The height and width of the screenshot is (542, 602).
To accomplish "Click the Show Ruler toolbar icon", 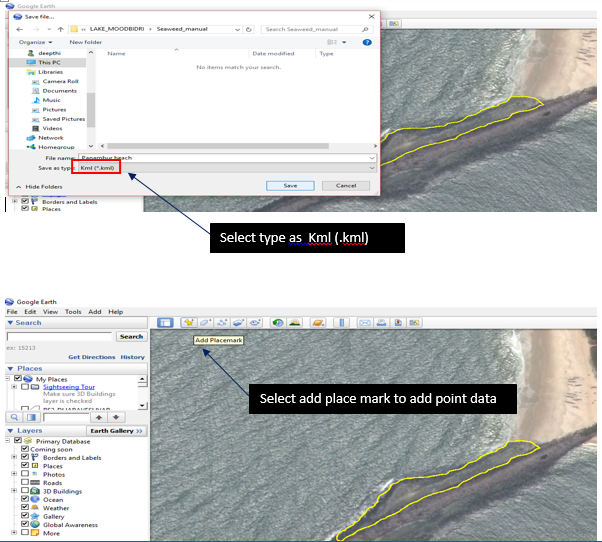I will pyautogui.click(x=341, y=323).
